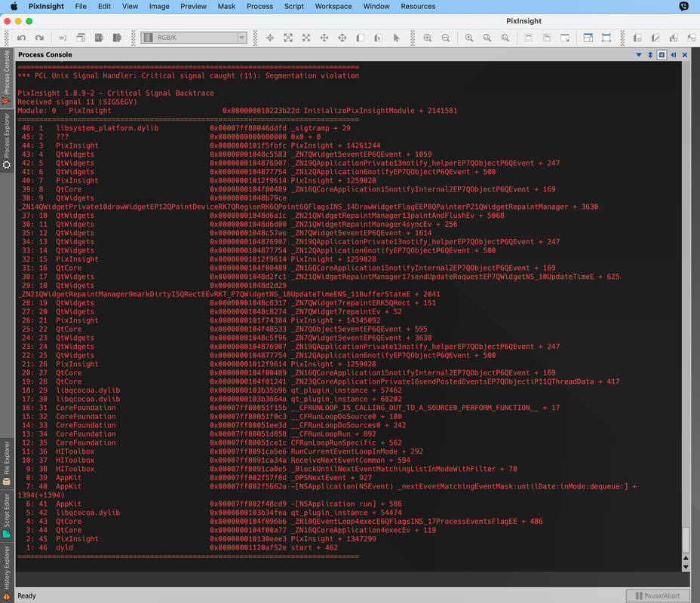Select the Script Editor side tab
This screenshot has height=603, width=700.
tap(6, 515)
